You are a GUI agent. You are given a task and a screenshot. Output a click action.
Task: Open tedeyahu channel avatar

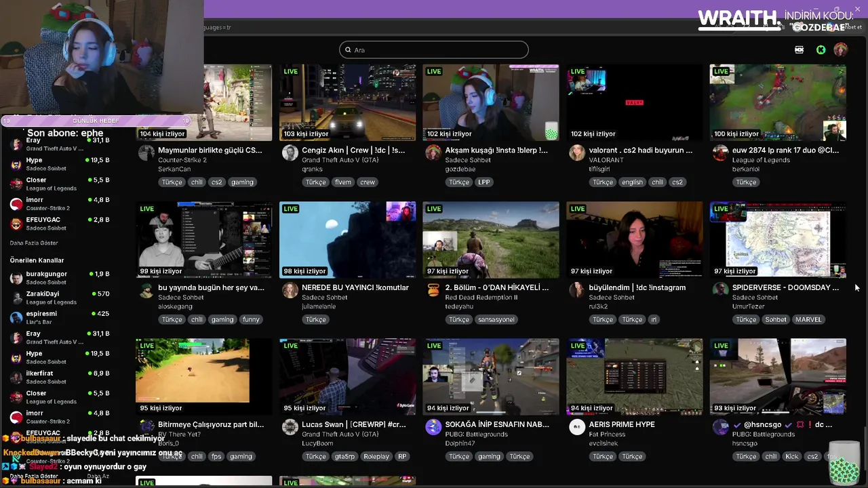point(433,290)
